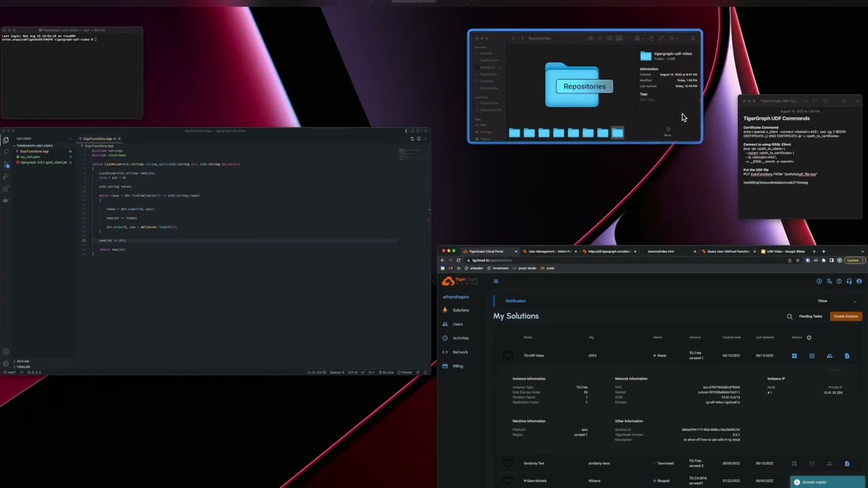The height and width of the screenshot is (488, 868).
Task: Open the access management icon for TG-UDF-Video
Action: (x=829, y=356)
